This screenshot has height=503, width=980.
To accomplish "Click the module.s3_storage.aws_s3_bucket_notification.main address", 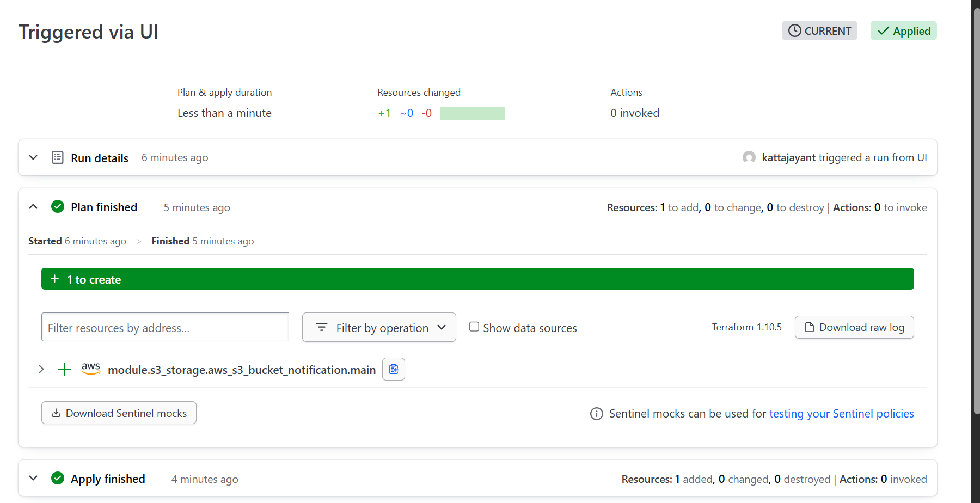I will [x=242, y=370].
